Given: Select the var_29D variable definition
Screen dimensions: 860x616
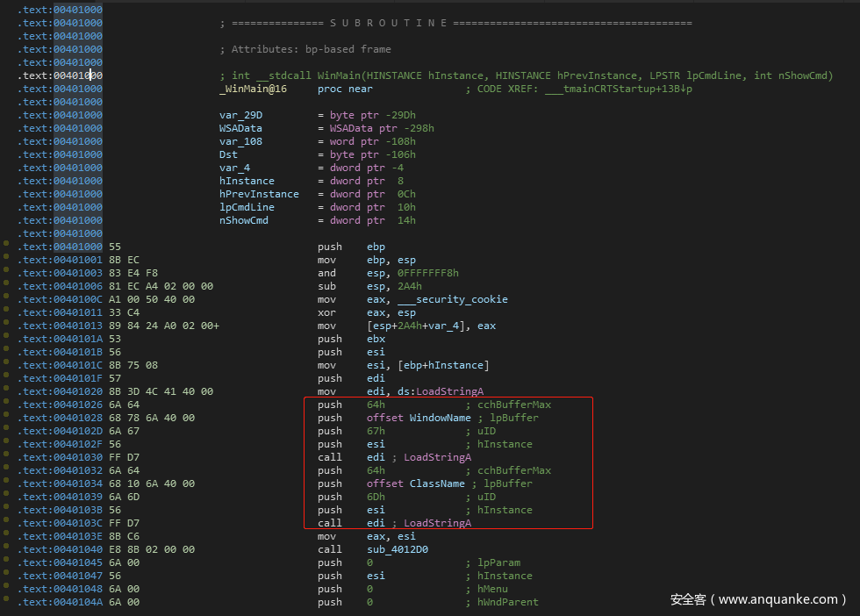Looking at the screenshot, I should pos(240,115).
